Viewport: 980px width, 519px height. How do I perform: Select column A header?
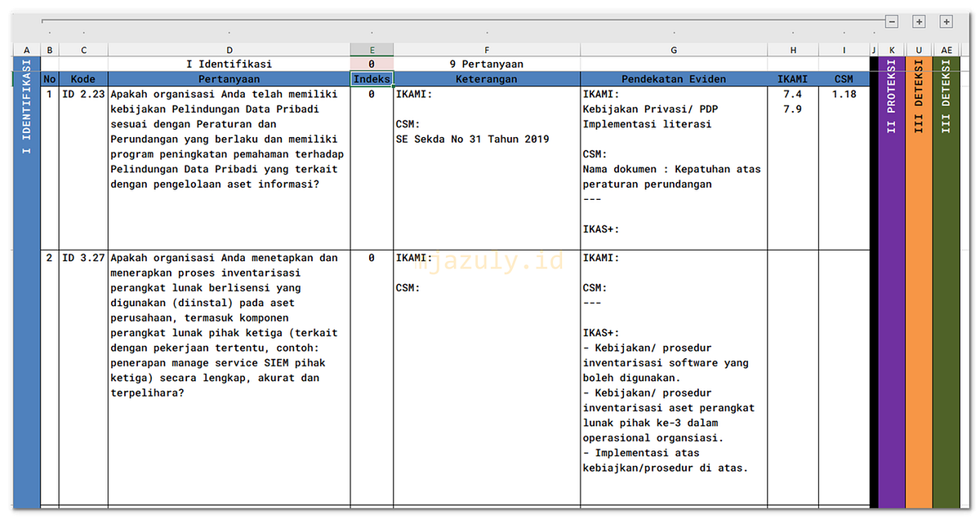26,51
